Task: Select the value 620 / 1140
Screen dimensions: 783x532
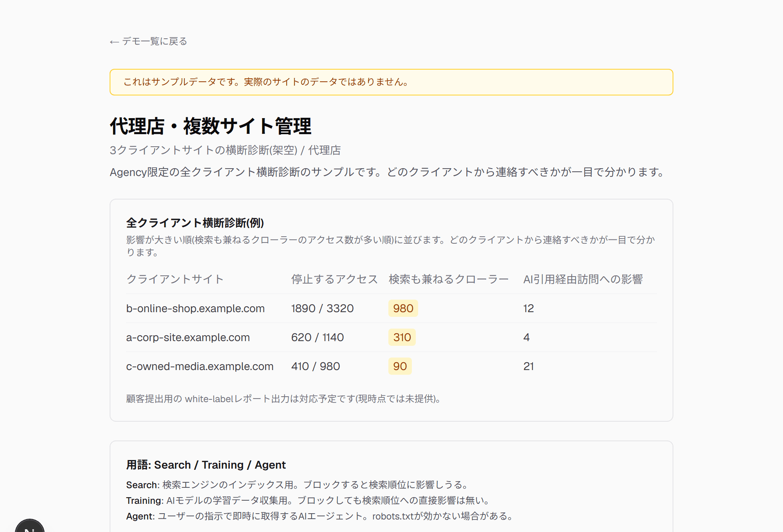Action: 318,337
